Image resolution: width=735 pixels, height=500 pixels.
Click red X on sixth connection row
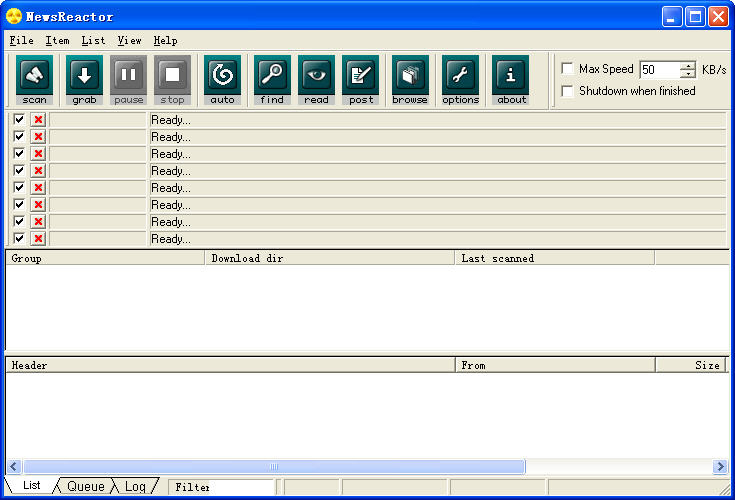coord(38,205)
